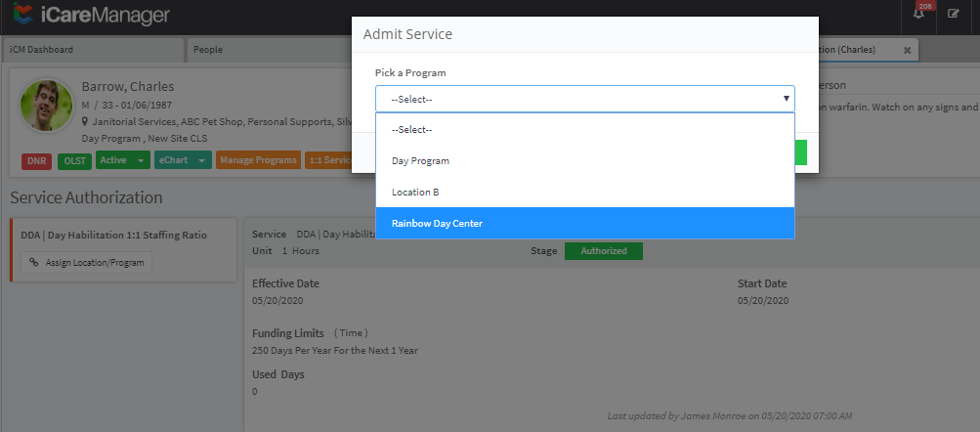The height and width of the screenshot is (432, 980).
Task: Switch to the iCM Dashboard tab
Action: point(94,50)
